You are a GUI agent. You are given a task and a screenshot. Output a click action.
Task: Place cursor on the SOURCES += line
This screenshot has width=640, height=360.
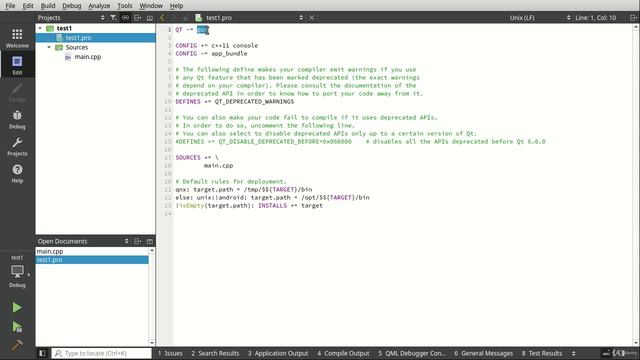pyautogui.click(x=197, y=158)
